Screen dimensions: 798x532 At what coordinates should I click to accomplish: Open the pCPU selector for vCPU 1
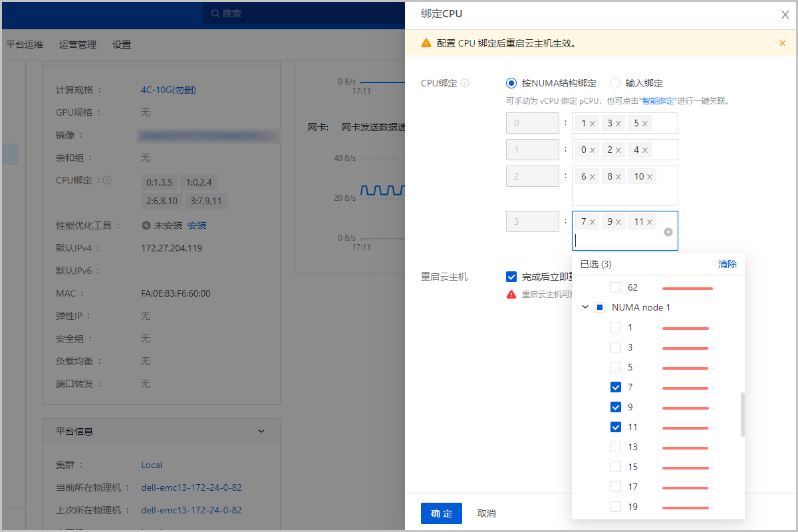pyautogui.click(x=624, y=150)
